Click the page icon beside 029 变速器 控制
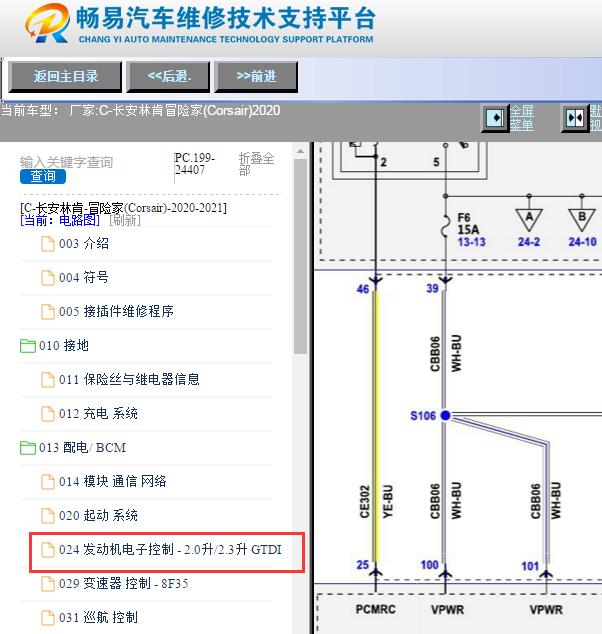 (x=48, y=583)
